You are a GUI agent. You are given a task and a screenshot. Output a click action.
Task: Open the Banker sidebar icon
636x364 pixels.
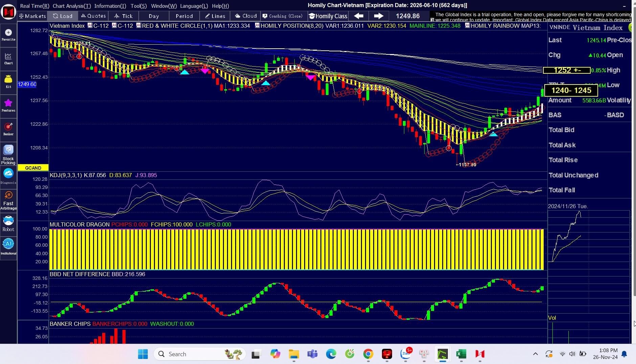click(x=8, y=129)
